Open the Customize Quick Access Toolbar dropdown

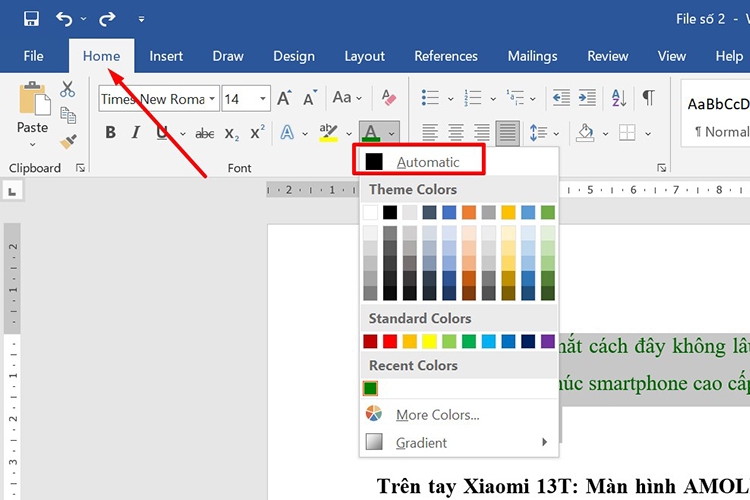(141, 19)
